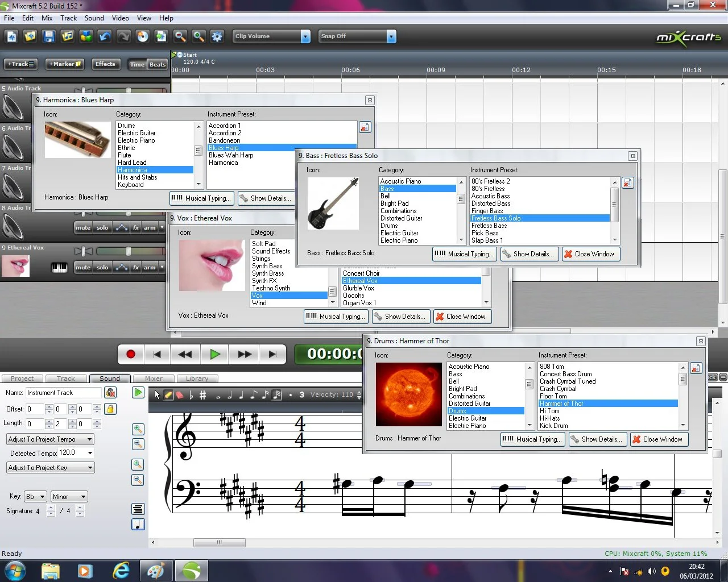Click the Mix Down export icon

(x=161, y=36)
